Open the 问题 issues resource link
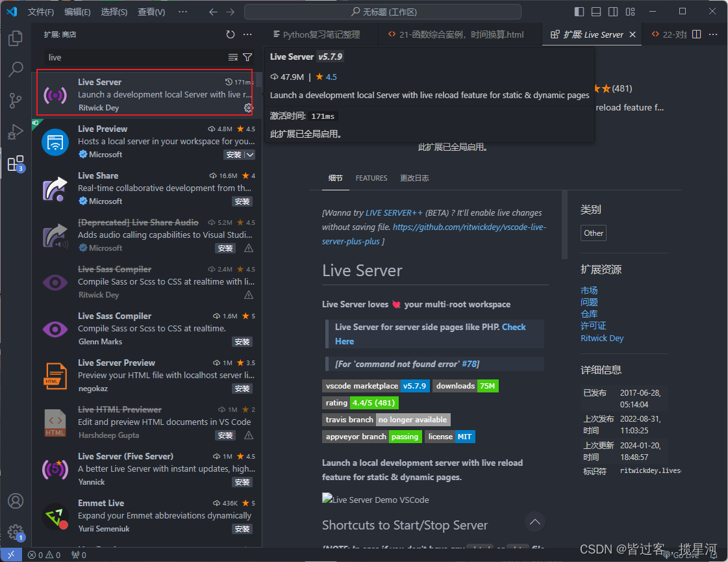This screenshot has height=562, width=728. [589, 302]
